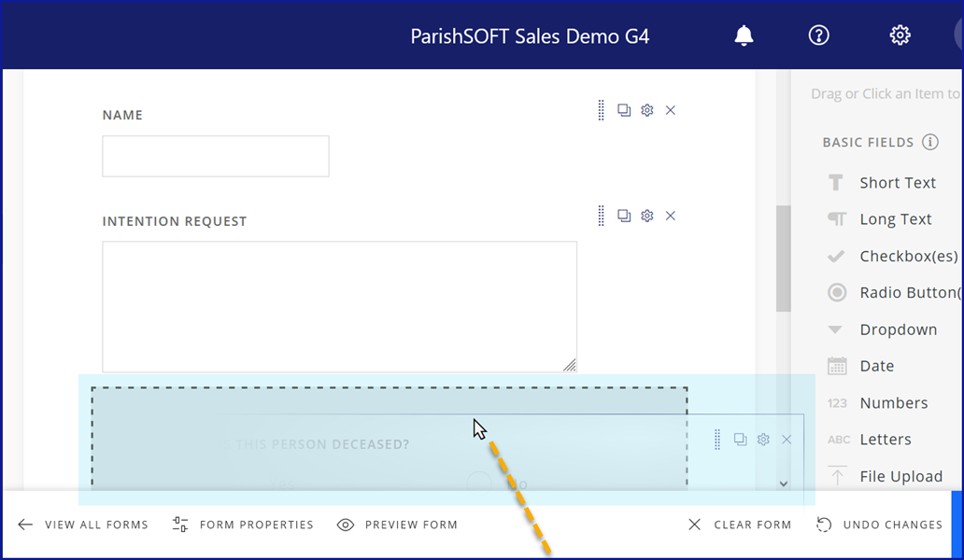This screenshot has width=964, height=560.
Task: Add a Checkbox(es) field
Action: click(x=908, y=256)
